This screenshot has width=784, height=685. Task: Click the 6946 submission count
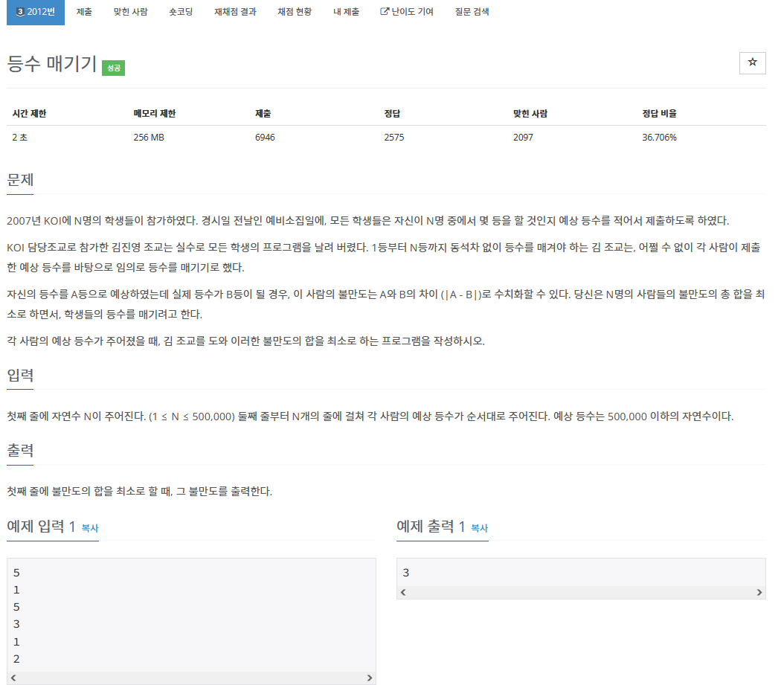pos(265,138)
